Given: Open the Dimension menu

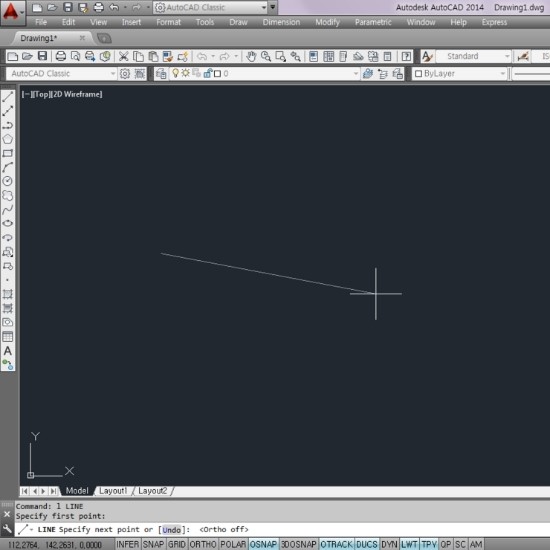Looking at the screenshot, I should pos(281,22).
